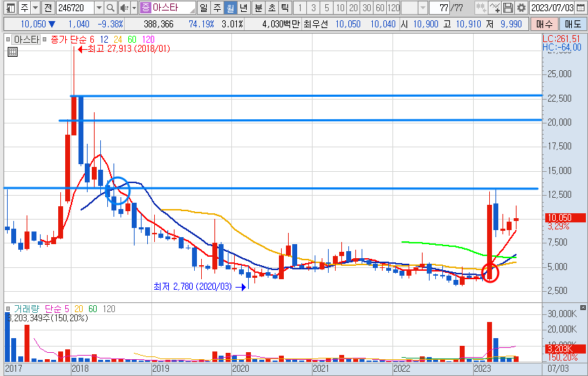588x376 pixels.
Task: Switch chart to weekly 주 period
Action: tap(217, 8)
